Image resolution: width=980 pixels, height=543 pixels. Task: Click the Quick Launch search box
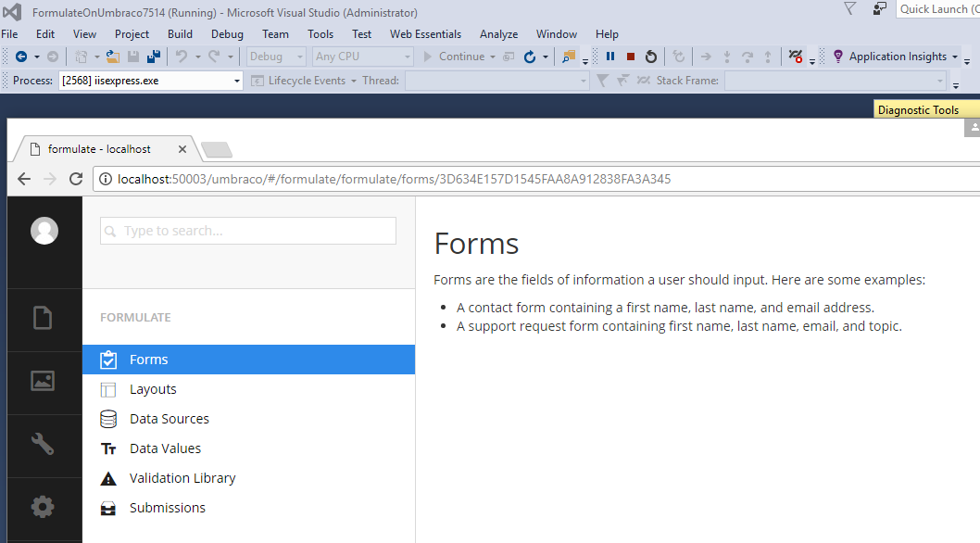coord(937,8)
